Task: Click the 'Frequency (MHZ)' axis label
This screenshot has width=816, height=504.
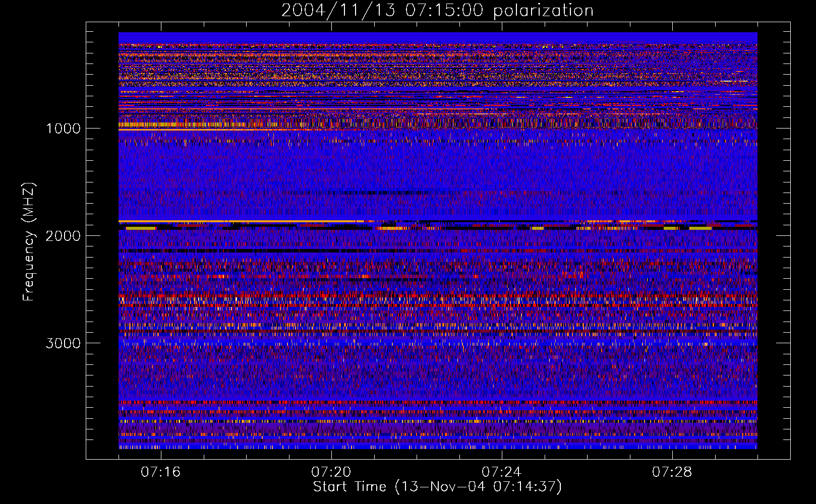Action: 29,242
